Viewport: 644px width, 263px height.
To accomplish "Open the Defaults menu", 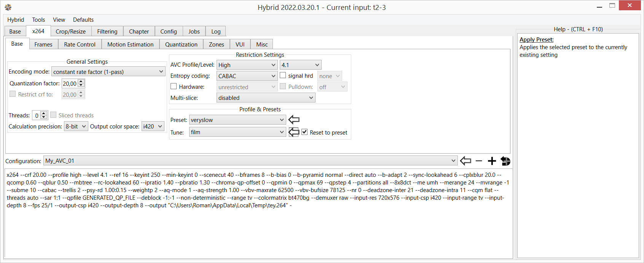I will [x=83, y=20].
